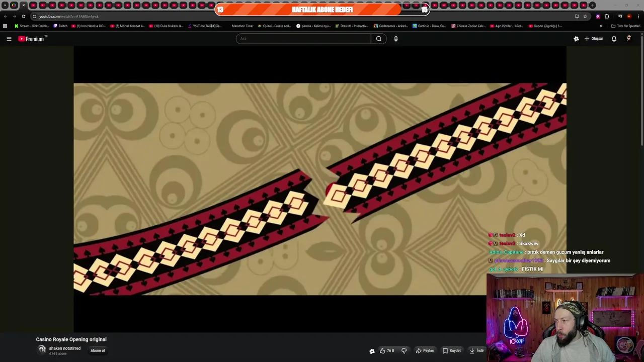Viewport: 644px width, 362px height.
Task: Show hidden bookmarks with the double chevron
Action: (601, 26)
